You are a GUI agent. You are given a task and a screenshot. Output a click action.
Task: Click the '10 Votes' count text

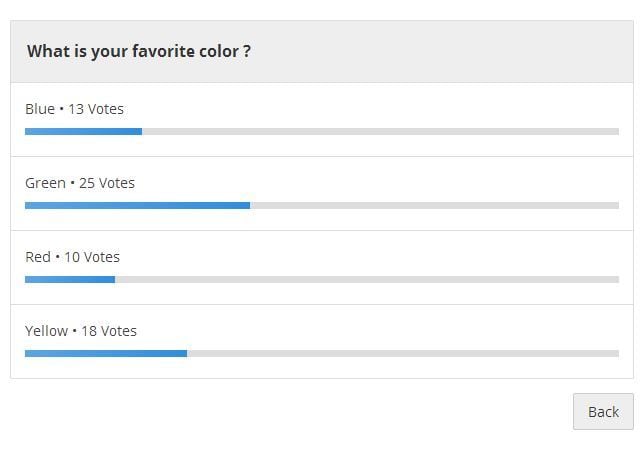(x=92, y=257)
